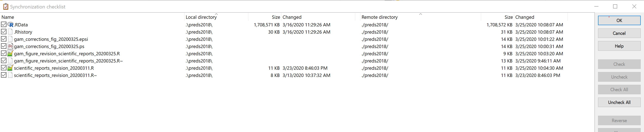Open Help for the synchronization checklist
This screenshot has width=644, height=132.
pos(619,46)
